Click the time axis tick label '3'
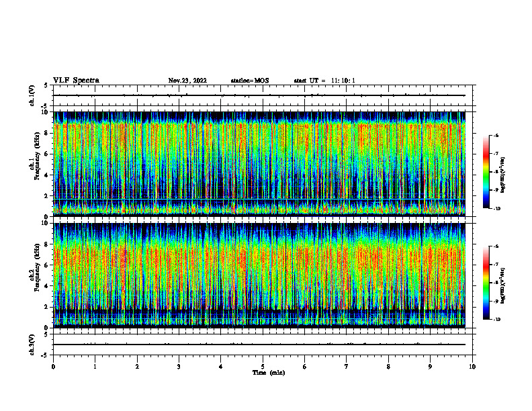This screenshot has width=532, height=411. click(x=179, y=367)
